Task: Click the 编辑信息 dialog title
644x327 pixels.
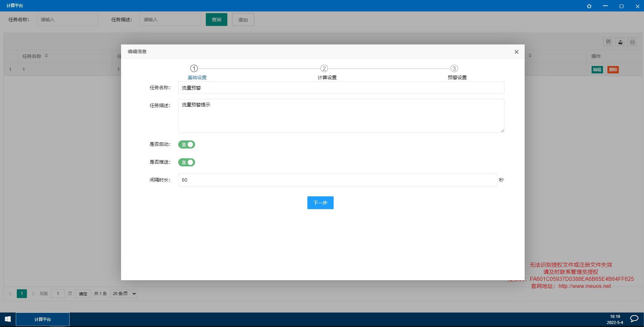Action: coord(137,52)
